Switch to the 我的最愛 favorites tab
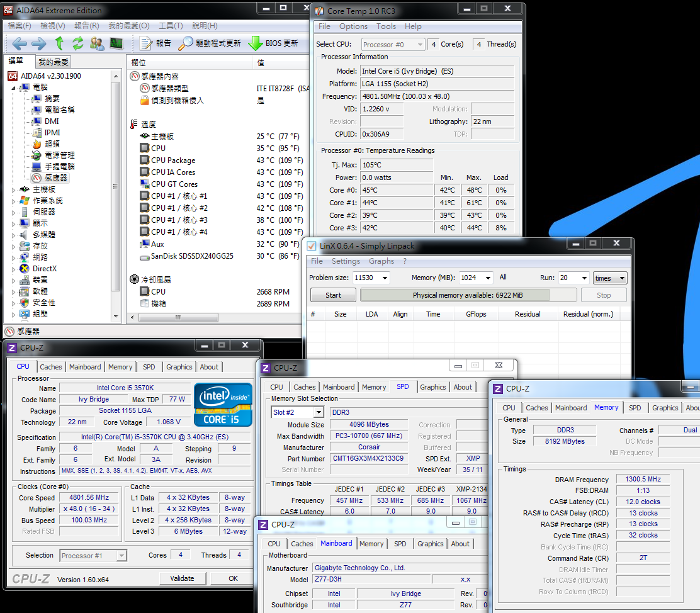Viewport: 700px width, 613px height. (54, 62)
